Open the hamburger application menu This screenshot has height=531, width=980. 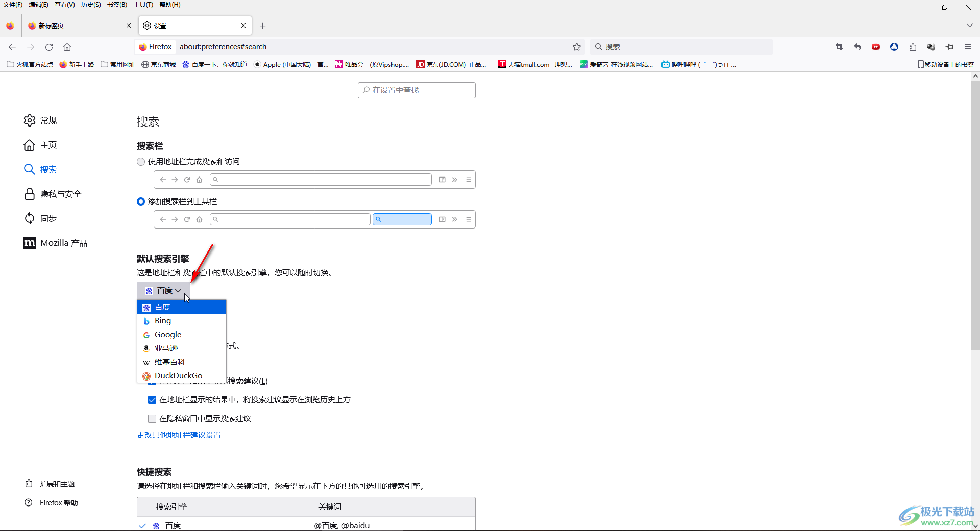tap(968, 47)
